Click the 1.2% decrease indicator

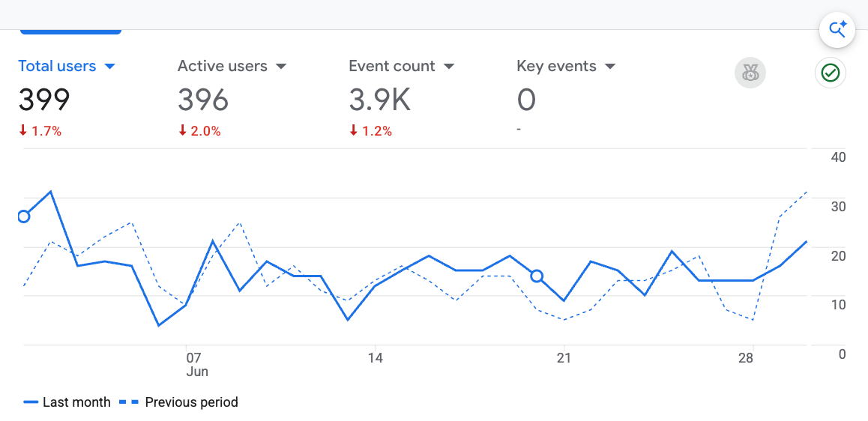point(370,131)
